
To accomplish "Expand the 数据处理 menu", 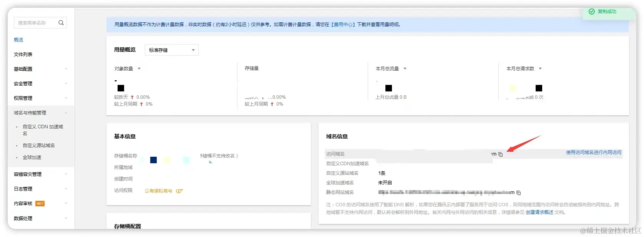I will coord(40,218).
